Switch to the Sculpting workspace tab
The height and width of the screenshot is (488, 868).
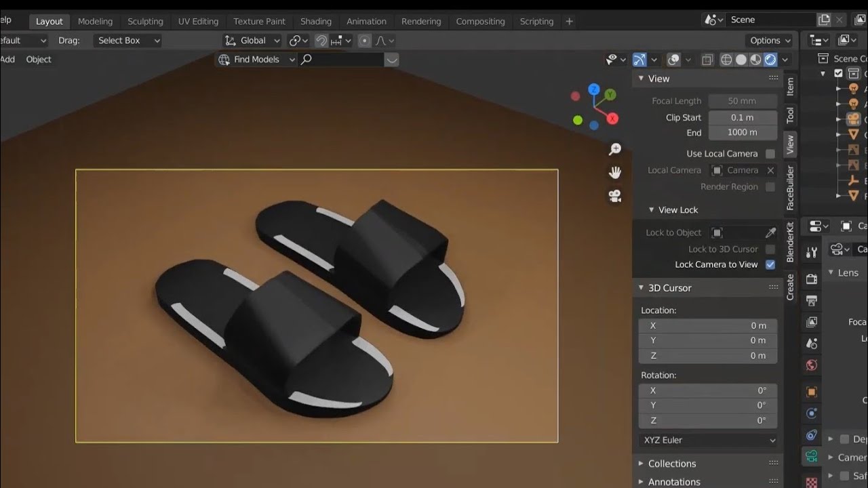coord(145,21)
